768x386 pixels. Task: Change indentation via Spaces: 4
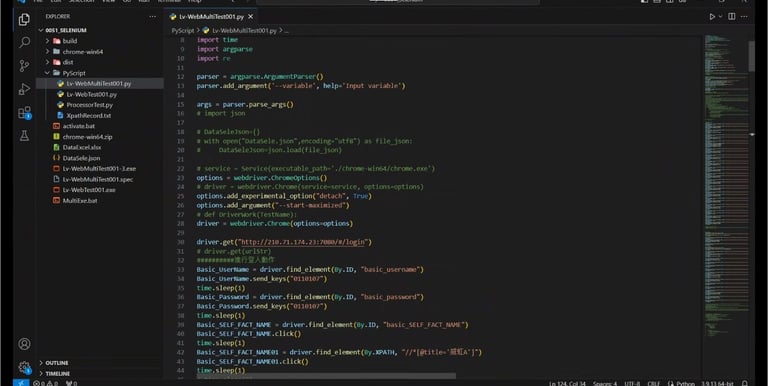[605, 383]
